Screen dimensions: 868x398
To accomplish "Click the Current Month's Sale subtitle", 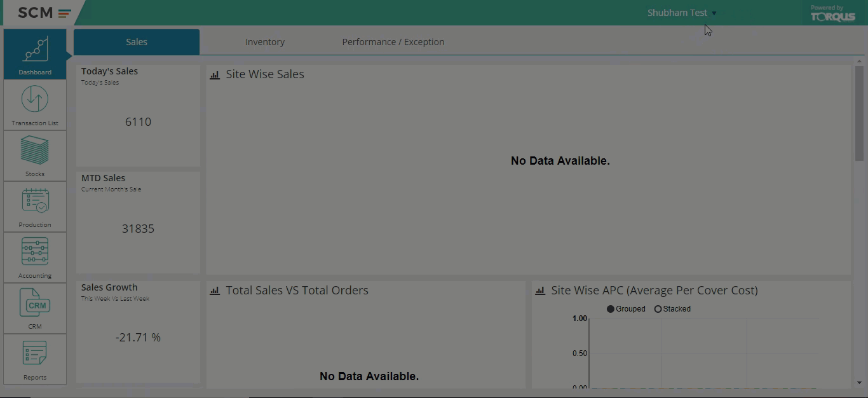I will (111, 189).
